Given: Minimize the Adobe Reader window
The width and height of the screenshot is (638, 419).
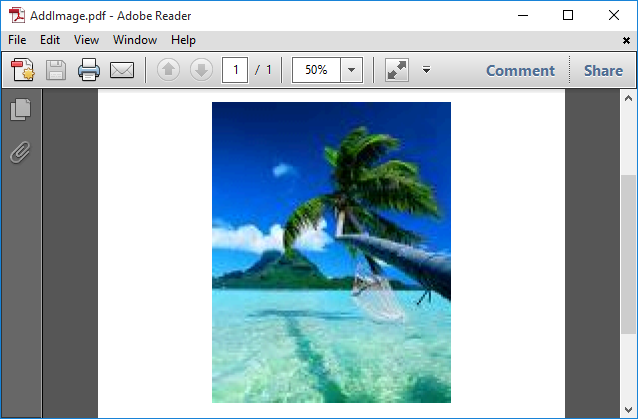Looking at the screenshot, I should click(x=523, y=15).
